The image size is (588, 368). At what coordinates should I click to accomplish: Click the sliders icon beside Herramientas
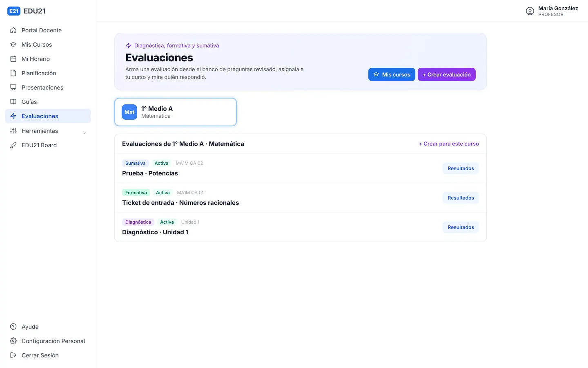pos(13,131)
